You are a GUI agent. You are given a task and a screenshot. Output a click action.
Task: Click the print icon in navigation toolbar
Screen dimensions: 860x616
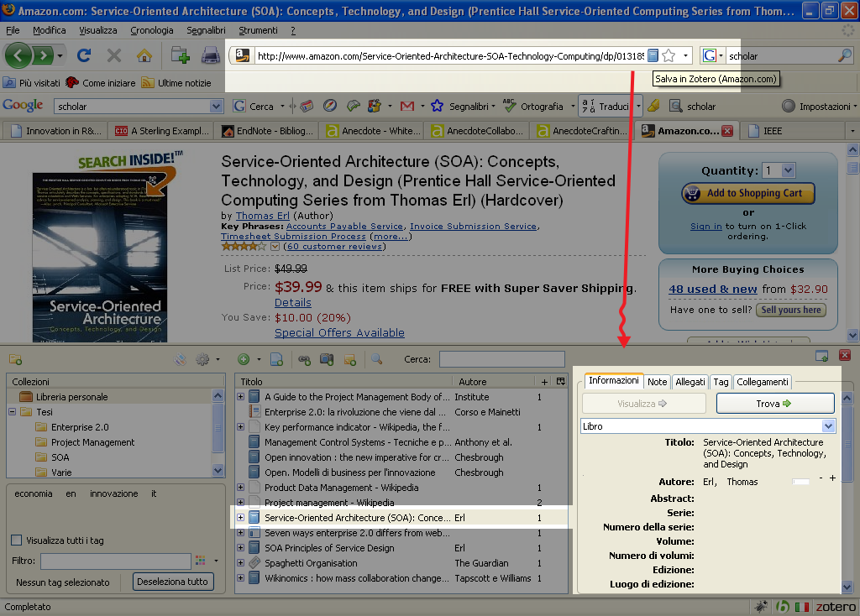point(211,55)
